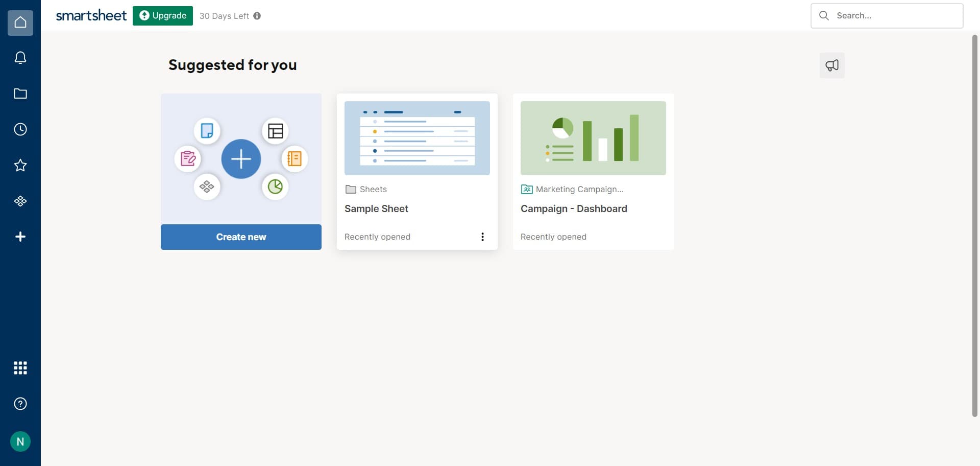
Task: Open the account avatar N menu
Action: click(x=20, y=441)
